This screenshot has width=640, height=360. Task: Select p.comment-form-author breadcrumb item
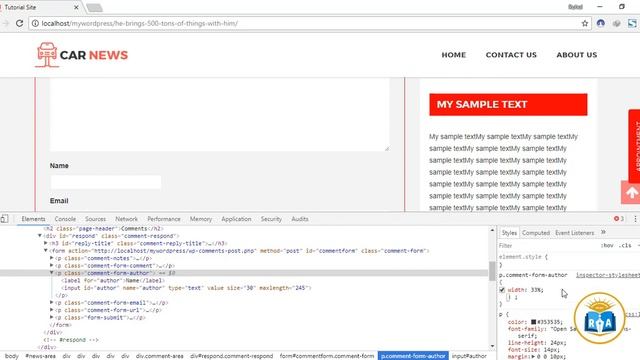(413, 356)
